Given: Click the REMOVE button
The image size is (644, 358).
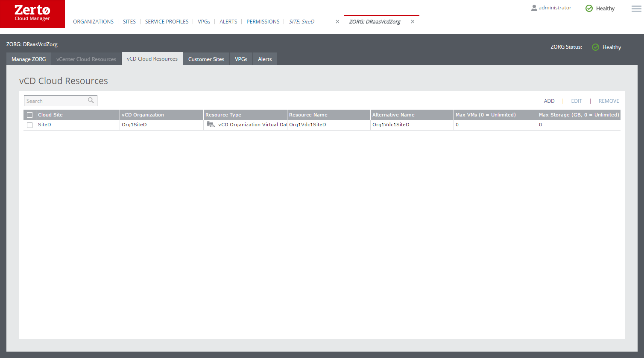Looking at the screenshot, I should pyautogui.click(x=609, y=101).
